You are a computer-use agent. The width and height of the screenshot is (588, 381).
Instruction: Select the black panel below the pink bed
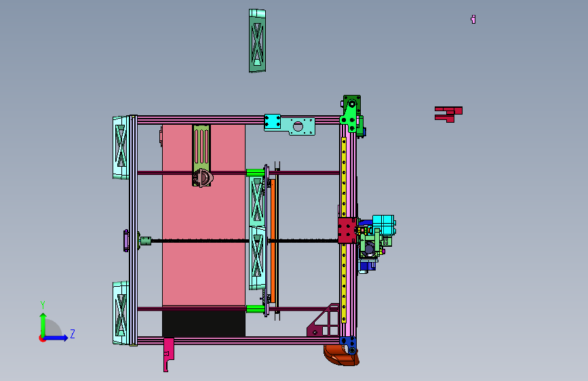(x=203, y=322)
